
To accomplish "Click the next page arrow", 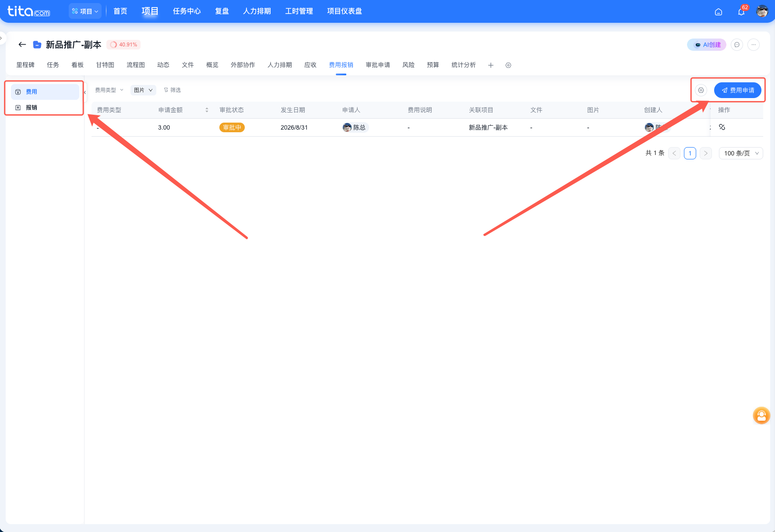I will (706, 153).
